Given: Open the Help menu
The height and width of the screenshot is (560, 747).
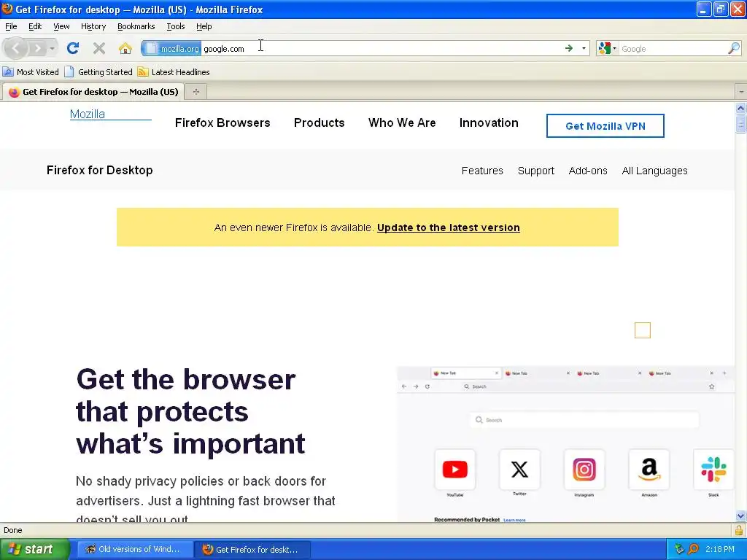Looking at the screenshot, I should [x=204, y=26].
